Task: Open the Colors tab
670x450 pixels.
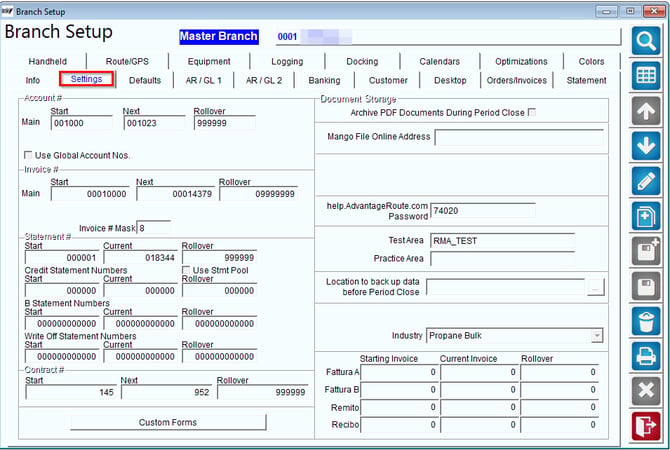Action: [x=591, y=62]
